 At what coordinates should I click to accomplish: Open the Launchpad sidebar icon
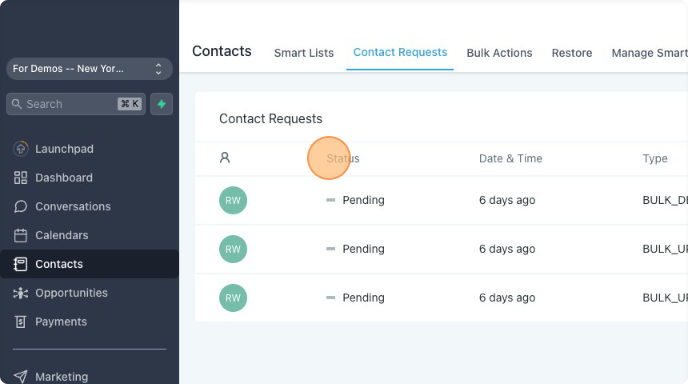click(x=21, y=149)
